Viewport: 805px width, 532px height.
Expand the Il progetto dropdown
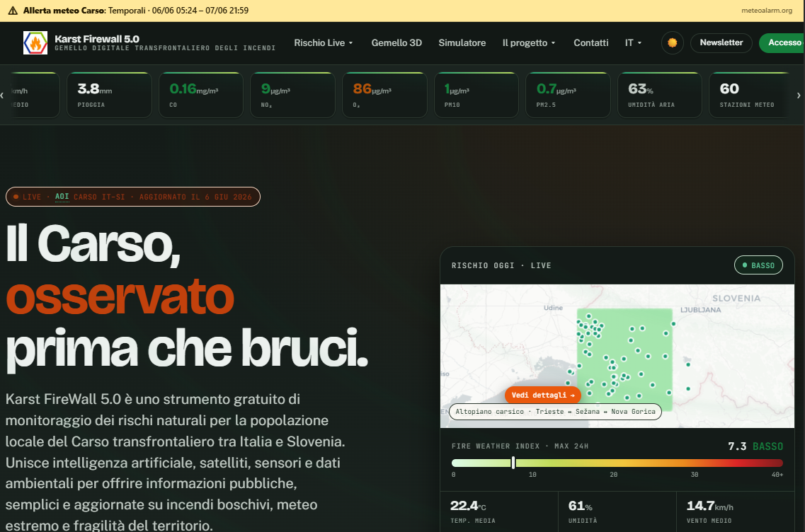tap(529, 43)
